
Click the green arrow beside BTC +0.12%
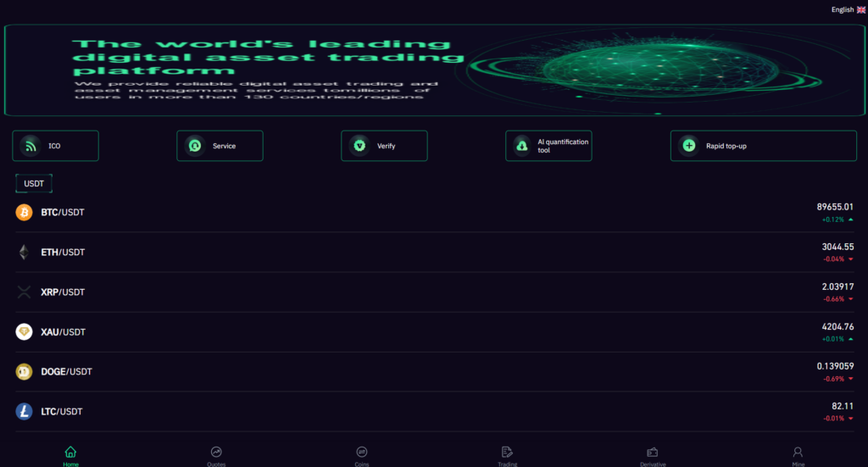pos(851,220)
